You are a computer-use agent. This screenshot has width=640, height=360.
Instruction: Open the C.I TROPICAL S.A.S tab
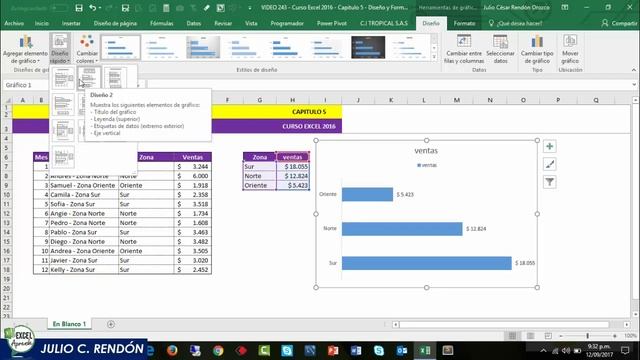[384, 23]
